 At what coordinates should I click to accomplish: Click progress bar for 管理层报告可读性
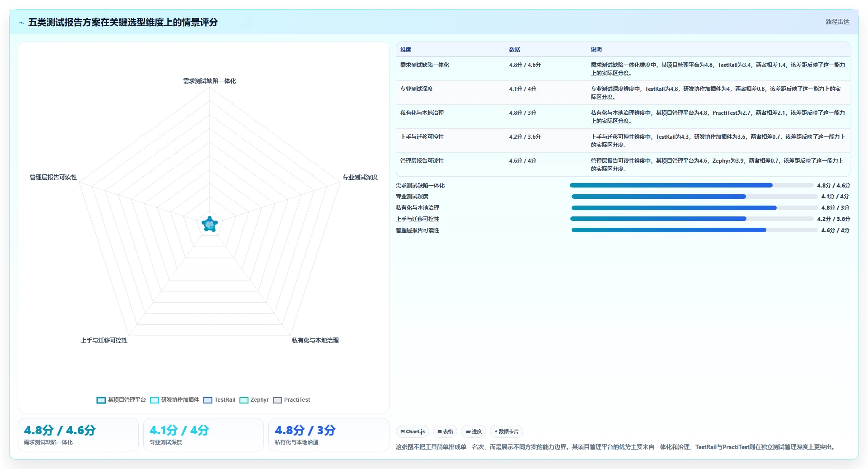point(694,230)
